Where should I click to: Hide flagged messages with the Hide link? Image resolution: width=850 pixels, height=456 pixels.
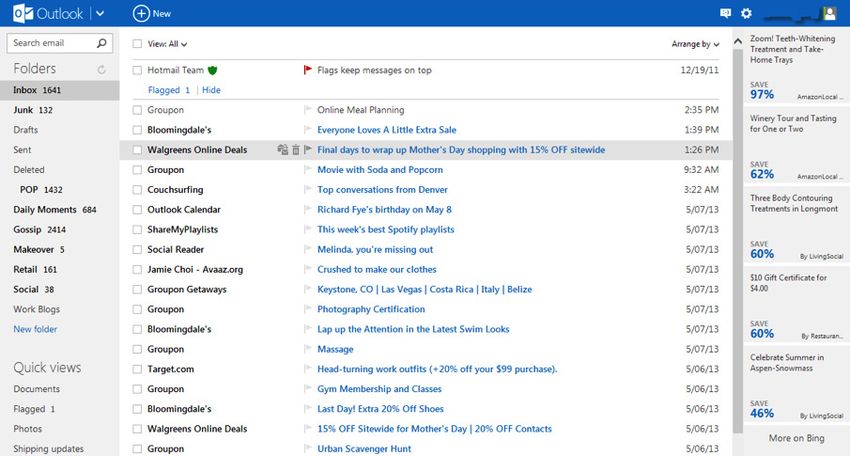tap(211, 90)
